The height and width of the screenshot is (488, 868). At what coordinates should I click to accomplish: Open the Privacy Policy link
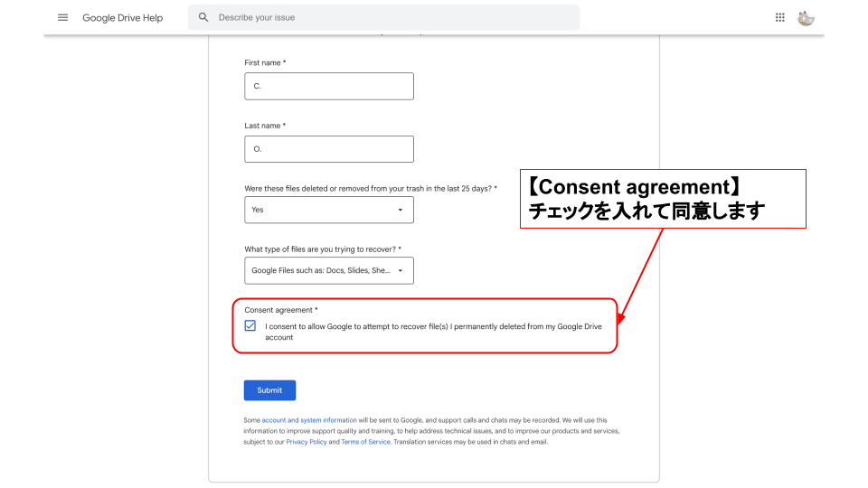pos(307,442)
